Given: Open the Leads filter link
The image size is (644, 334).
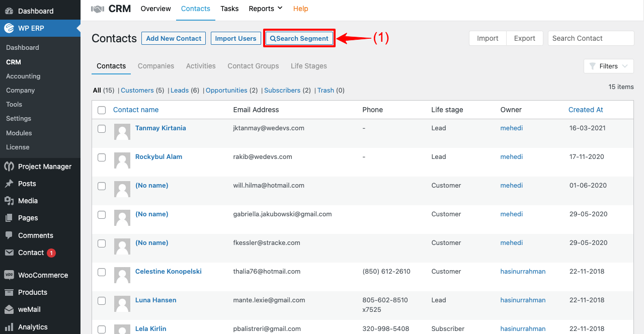Looking at the screenshot, I should pyautogui.click(x=179, y=90).
